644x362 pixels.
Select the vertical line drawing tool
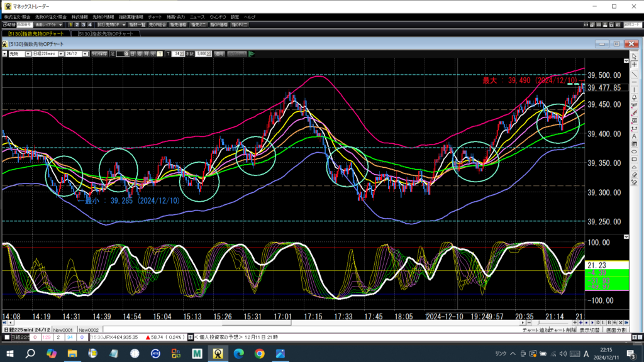click(634, 89)
